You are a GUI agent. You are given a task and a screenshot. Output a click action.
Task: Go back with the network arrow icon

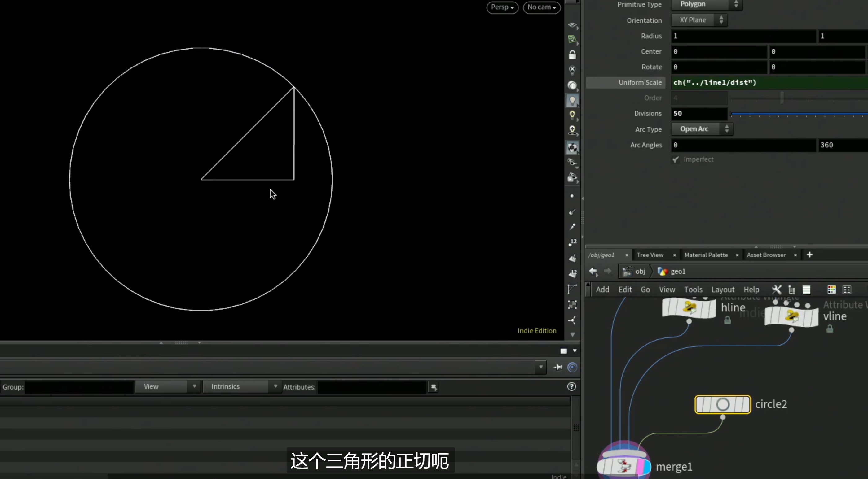[593, 271]
